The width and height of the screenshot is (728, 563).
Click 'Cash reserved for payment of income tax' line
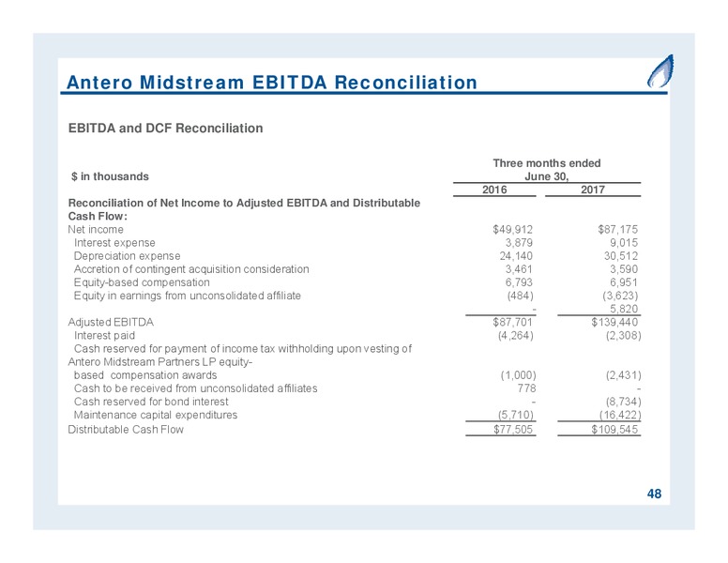click(x=242, y=349)
